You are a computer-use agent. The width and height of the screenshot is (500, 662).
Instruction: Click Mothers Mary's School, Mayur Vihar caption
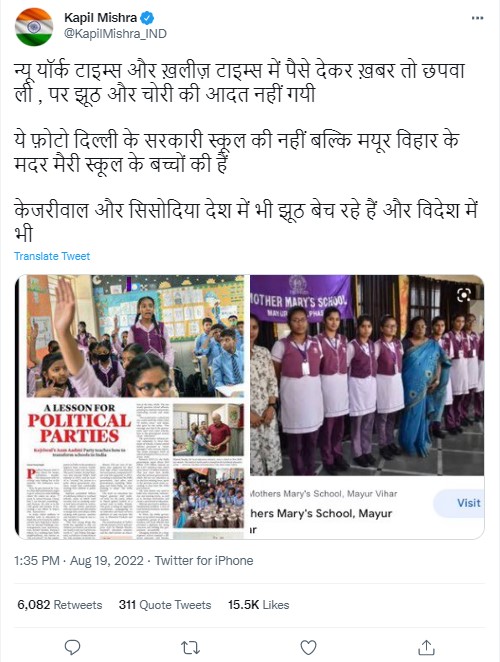coord(323,494)
